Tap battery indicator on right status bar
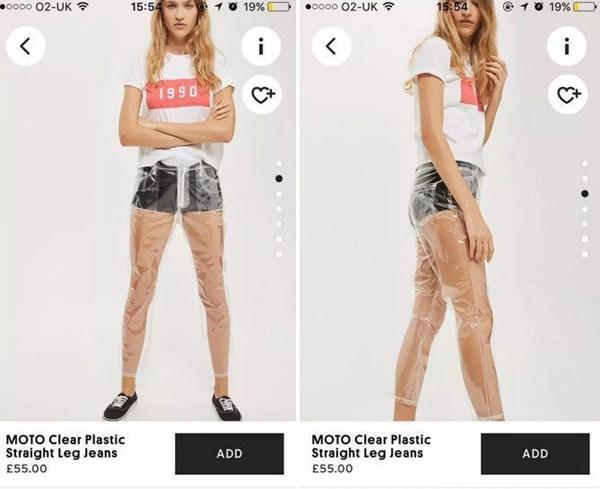 [584, 7]
